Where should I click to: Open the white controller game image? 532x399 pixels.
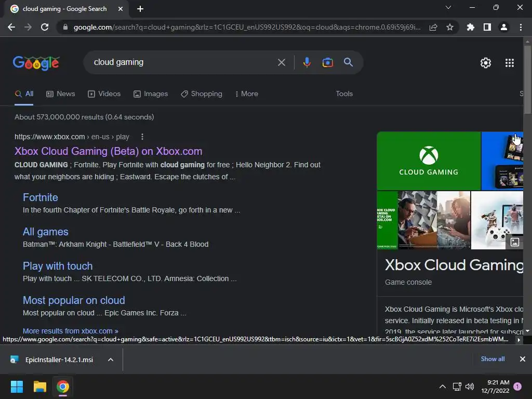click(497, 220)
